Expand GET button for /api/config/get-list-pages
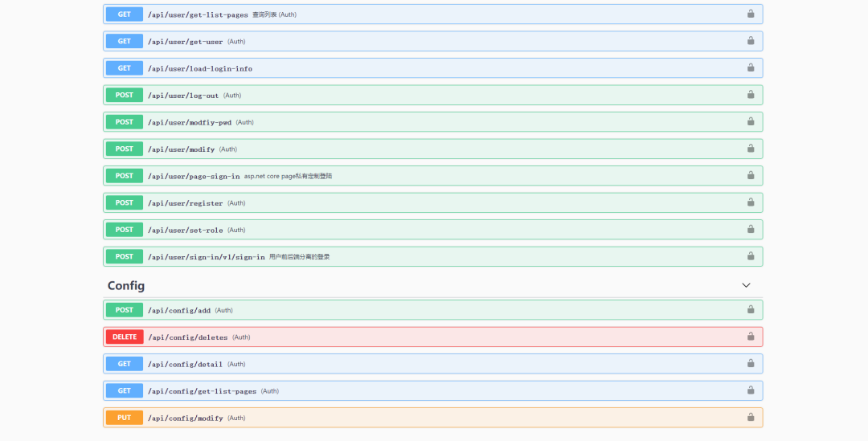 (125, 390)
